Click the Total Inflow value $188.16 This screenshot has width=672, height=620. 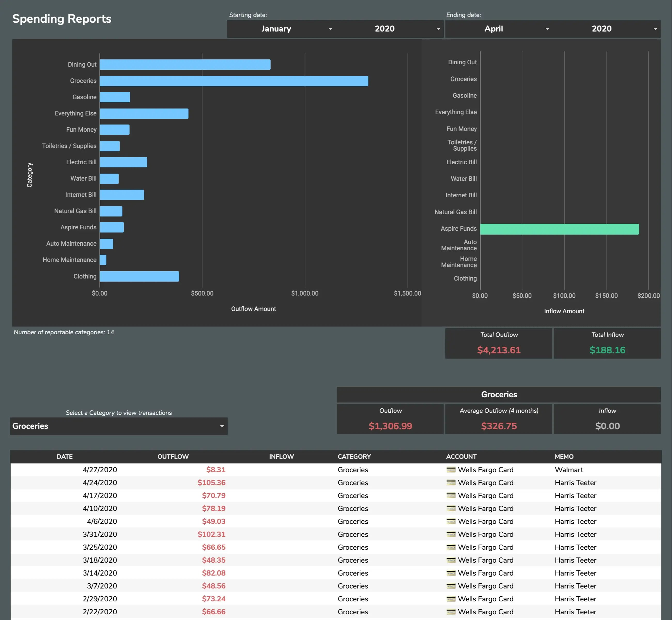[607, 350]
